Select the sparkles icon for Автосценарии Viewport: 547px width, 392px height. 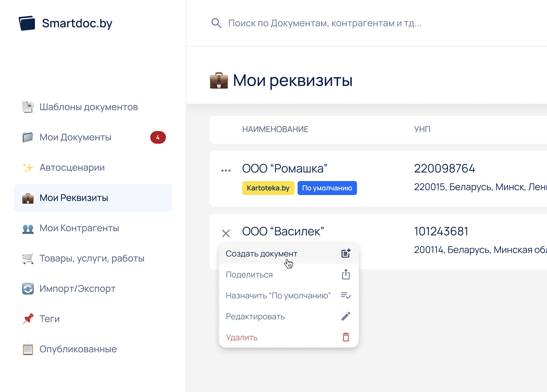(x=28, y=168)
